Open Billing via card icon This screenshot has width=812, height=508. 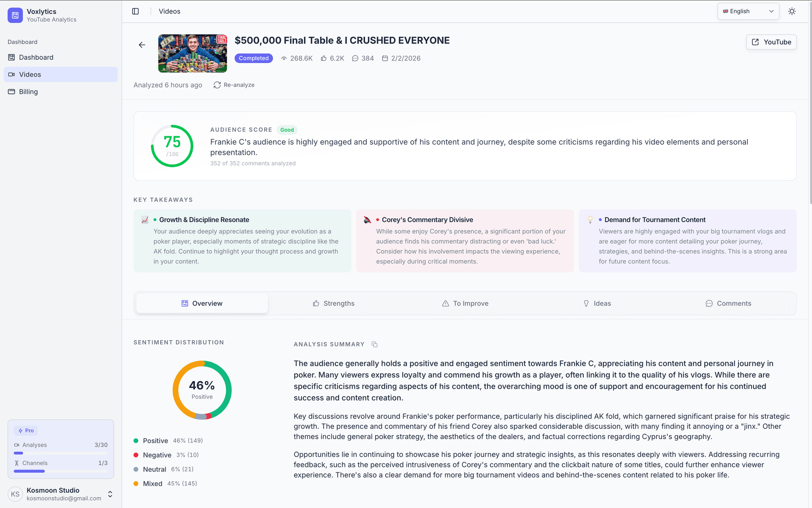pos(11,91)
